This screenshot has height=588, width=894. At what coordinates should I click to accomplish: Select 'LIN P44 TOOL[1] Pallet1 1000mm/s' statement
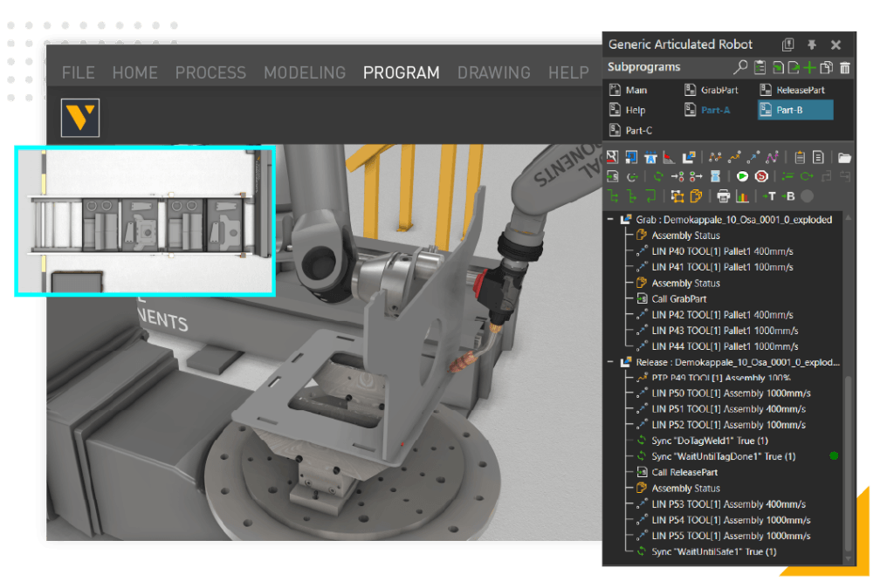(718, 346)
